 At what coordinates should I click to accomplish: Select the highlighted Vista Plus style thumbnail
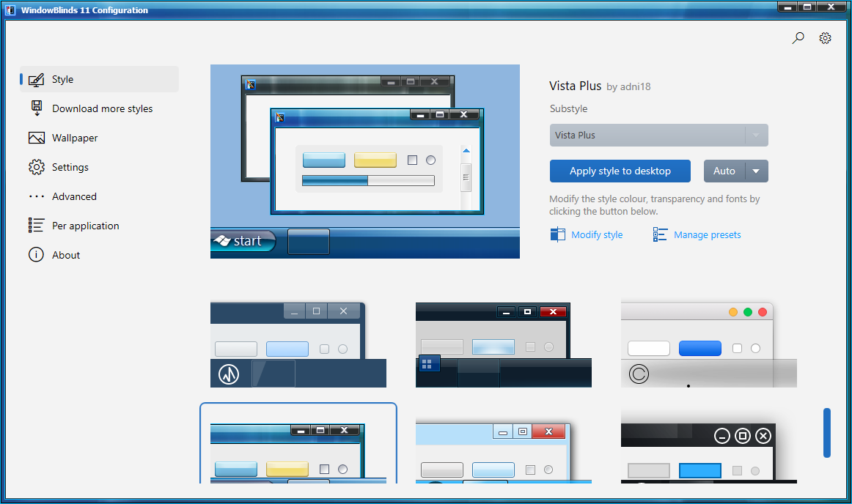coord(298,444)
